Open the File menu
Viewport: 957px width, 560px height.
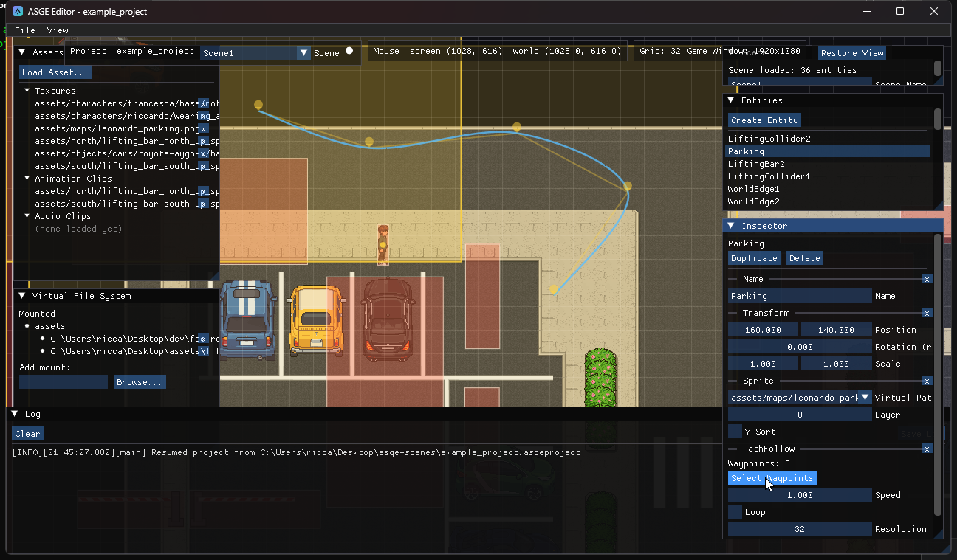click(x=25, y=30)
